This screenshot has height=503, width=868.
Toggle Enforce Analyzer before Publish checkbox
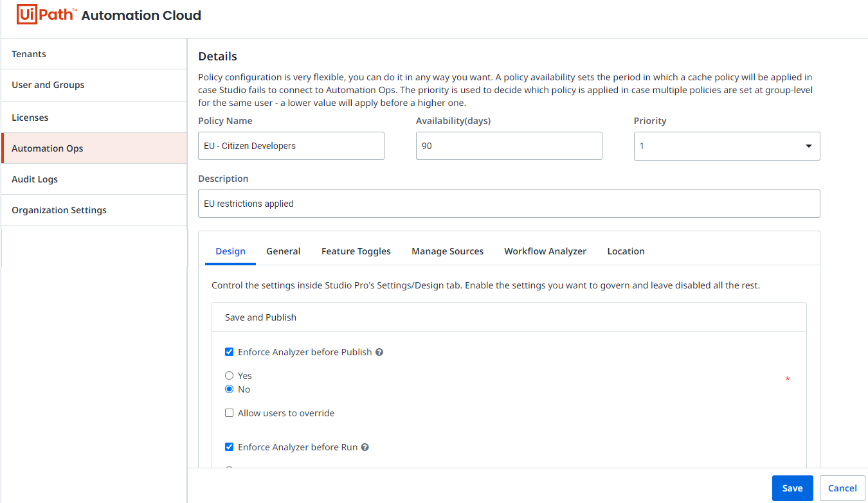pos(229,352)
